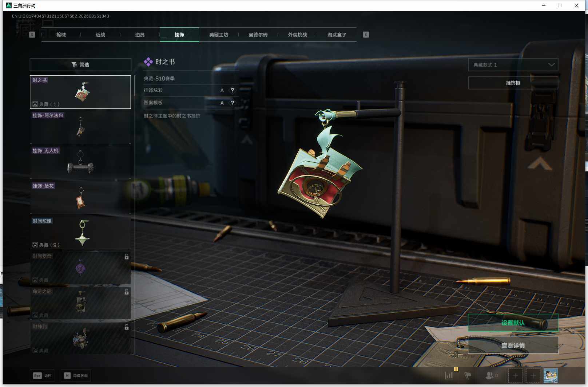Click the 典藏-S10赛季 label
The image size is (588, 387).
(x=159, y=79)
